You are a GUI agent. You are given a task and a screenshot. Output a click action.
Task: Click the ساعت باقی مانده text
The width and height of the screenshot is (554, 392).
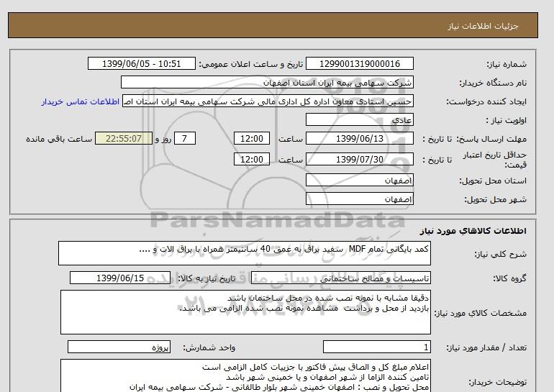point(59,139)
